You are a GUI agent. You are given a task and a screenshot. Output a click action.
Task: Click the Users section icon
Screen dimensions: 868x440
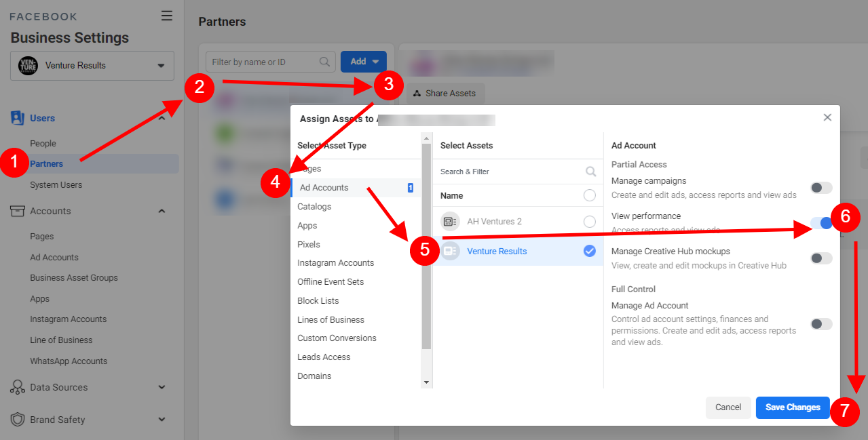pos(18,118)
